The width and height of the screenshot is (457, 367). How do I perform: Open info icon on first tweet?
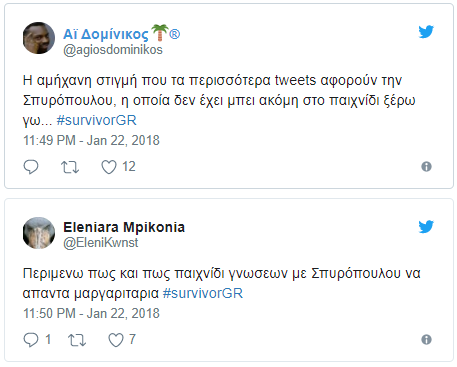click(426, 166)
